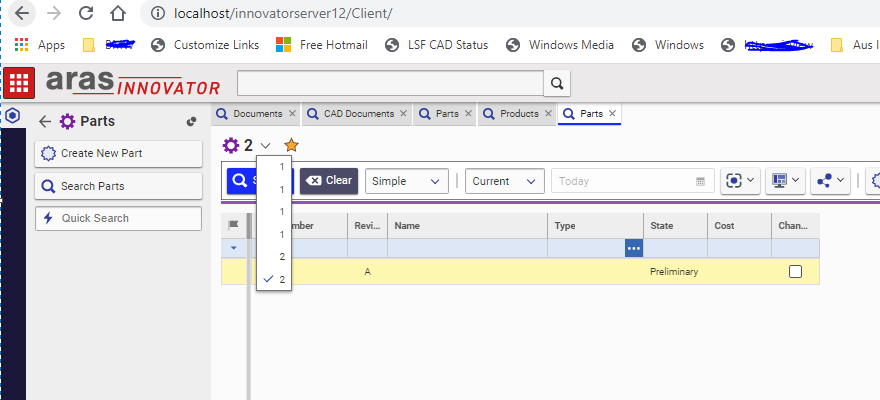Click the Create New Part button

[x=118, y=153]
